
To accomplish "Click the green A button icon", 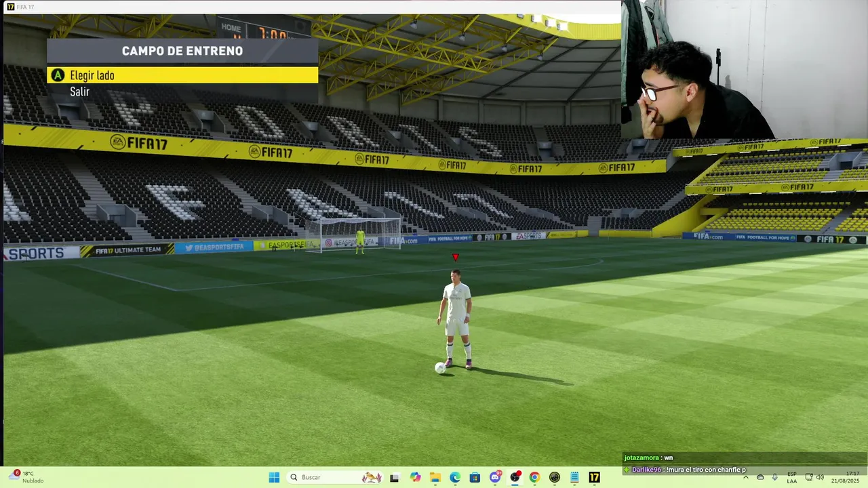I will (58, 75).
